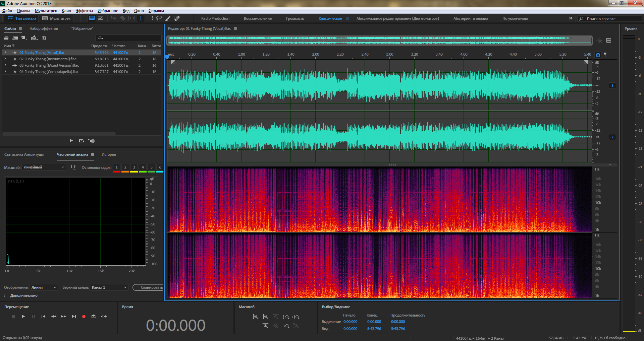
Task: Expand the 02 Funky Thang (Instrumental).flac row
Action: tap(5, 59)
